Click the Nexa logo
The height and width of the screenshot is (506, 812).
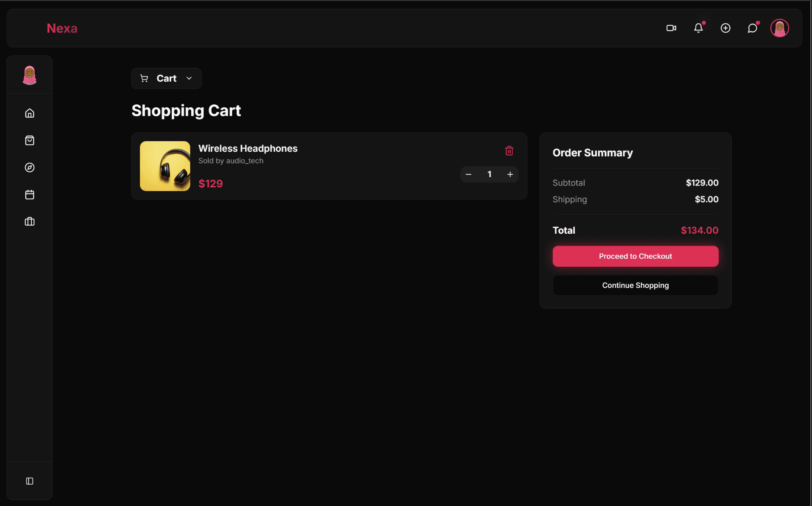(x=62, y=28)
